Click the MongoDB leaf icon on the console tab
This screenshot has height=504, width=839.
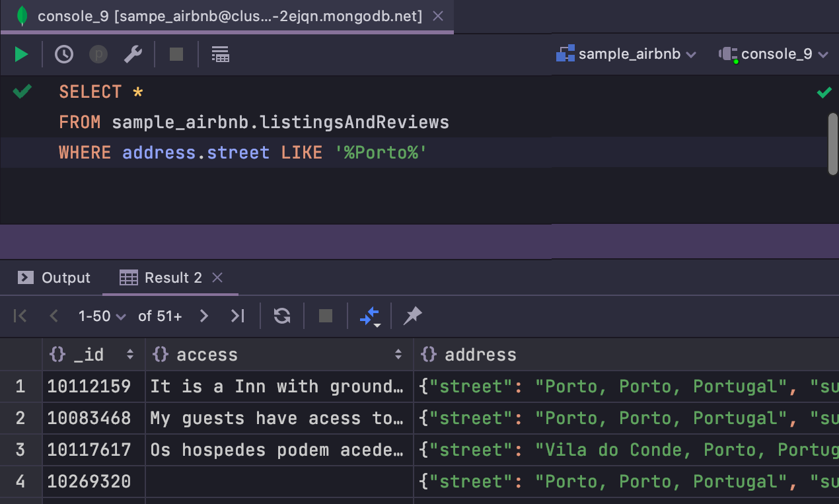pyautogui.click(x=22, y=16)
